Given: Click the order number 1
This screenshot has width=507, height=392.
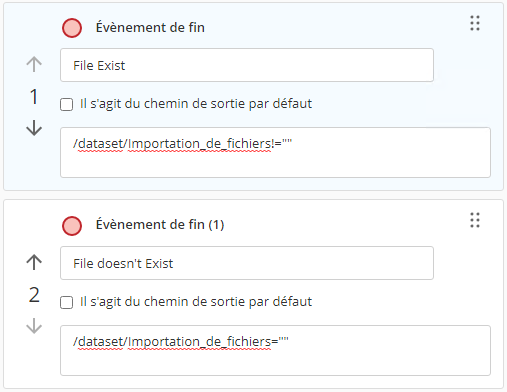Looking at the screenshot, I should click(34, 97).
